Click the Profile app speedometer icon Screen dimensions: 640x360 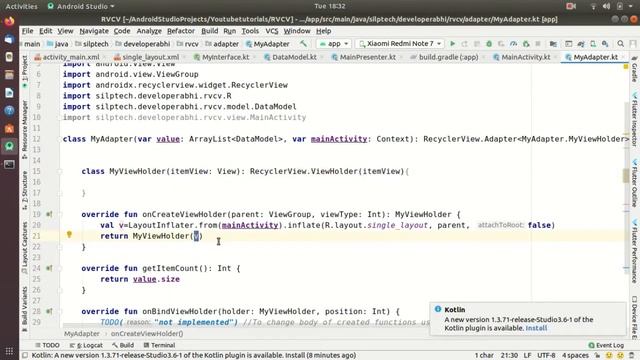[x=513, y=44]
